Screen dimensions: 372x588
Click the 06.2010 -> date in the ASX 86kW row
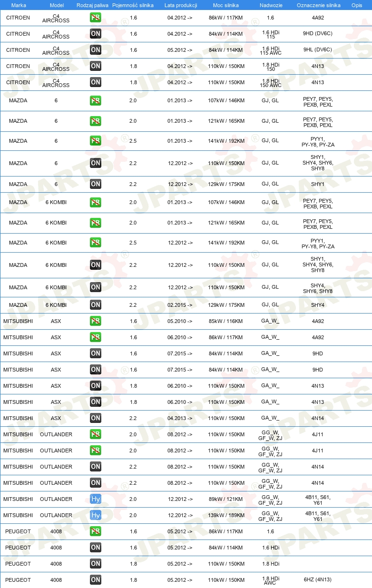click(180, 337)
